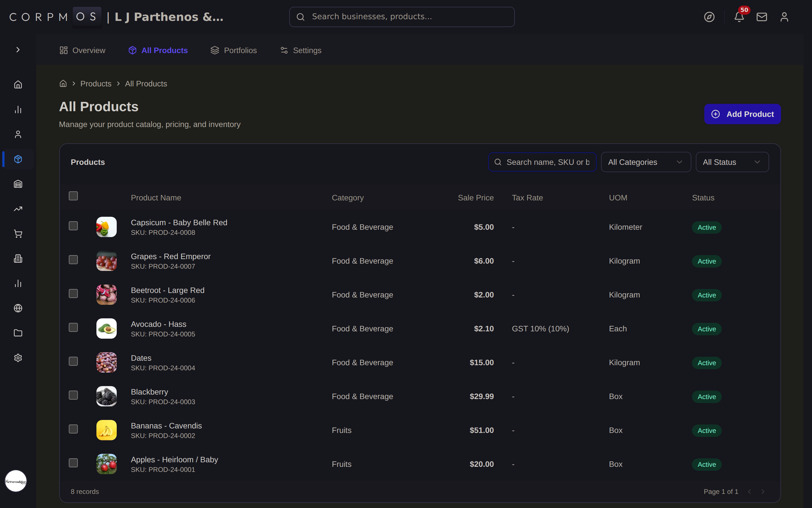
Task: Click GST 10% (10%) tax cell
Action: tap(540, 329)
